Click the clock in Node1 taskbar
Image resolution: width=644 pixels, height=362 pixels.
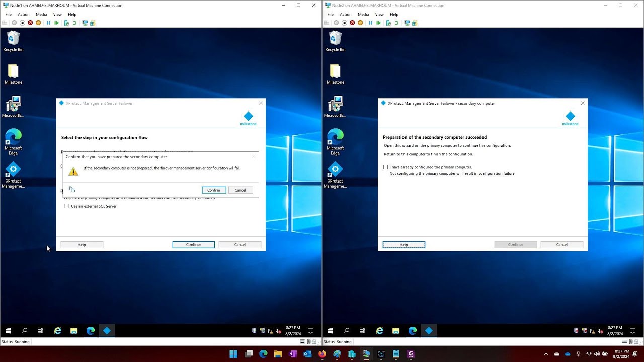point(293,331)
